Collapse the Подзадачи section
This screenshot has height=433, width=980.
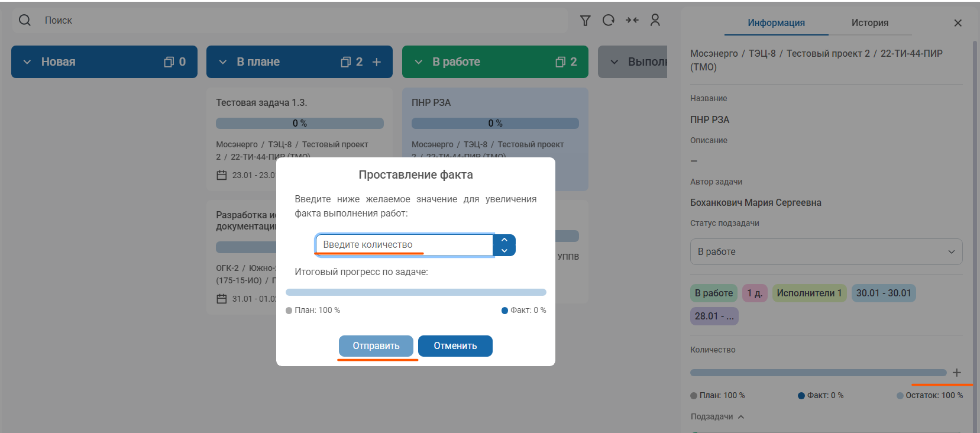(x=741, y=417)
